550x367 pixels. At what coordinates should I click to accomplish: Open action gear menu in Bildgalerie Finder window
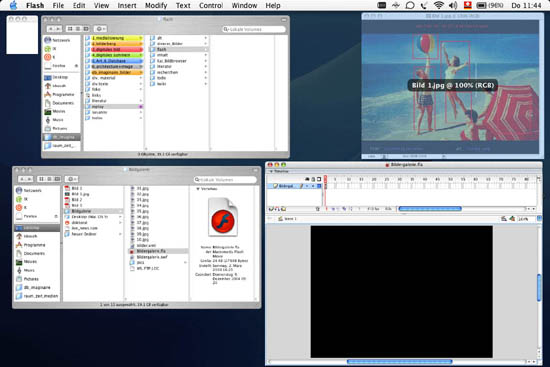coord(71,179)
